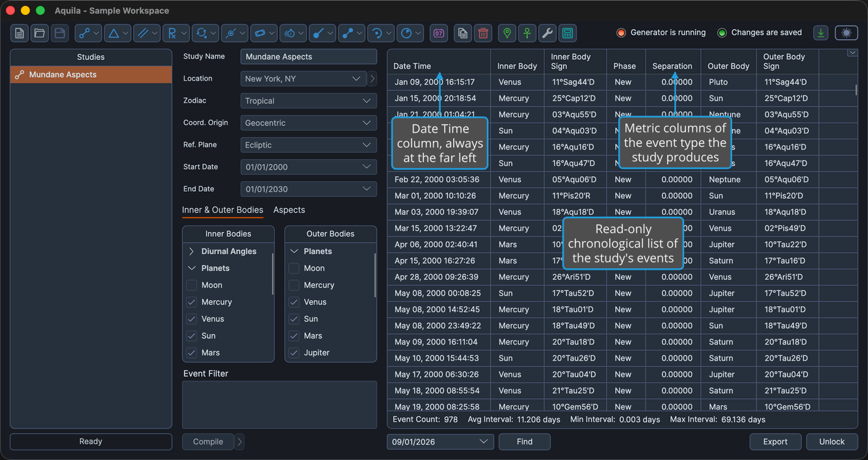The image size is (868, 460).
Task: Uncheck Venus in the Outer Bodies list
Action: (294, 302)
